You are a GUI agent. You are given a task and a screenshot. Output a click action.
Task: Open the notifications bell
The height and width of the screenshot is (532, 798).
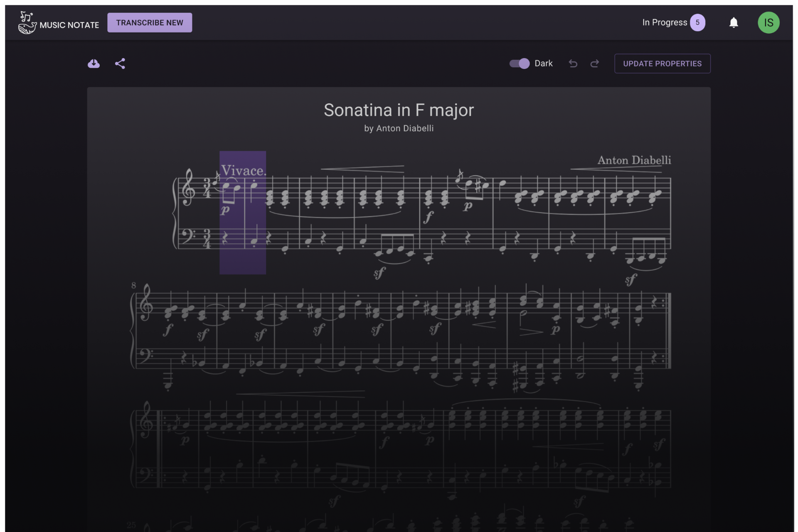734,22
